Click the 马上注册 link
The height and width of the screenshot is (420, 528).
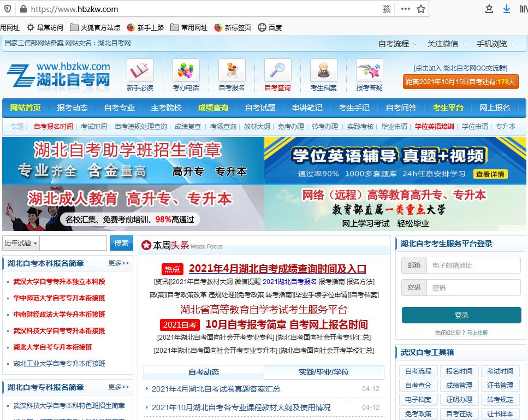(477, 333)
